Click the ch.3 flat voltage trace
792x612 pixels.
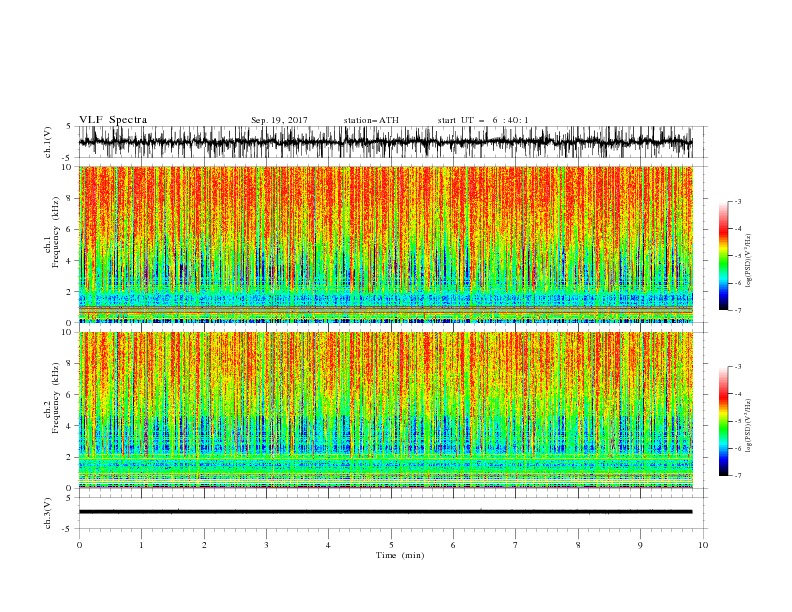(385, 512)
